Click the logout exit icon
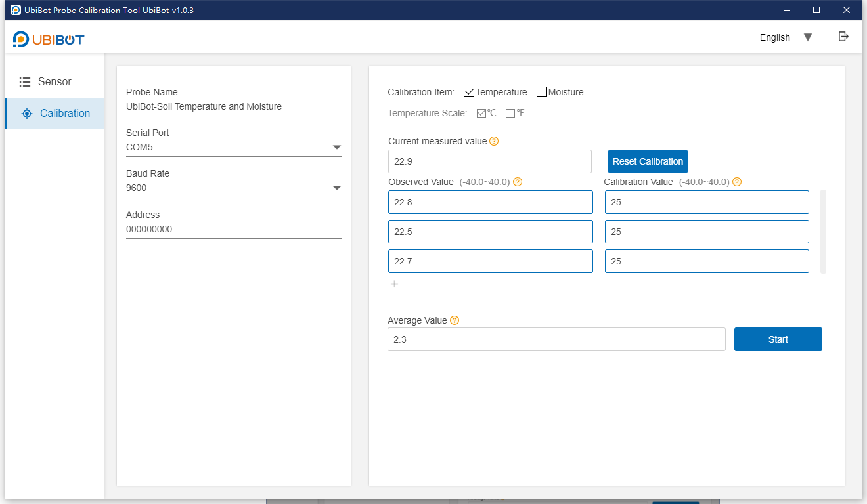Screen dimensions: 867x504 (843, 37)
